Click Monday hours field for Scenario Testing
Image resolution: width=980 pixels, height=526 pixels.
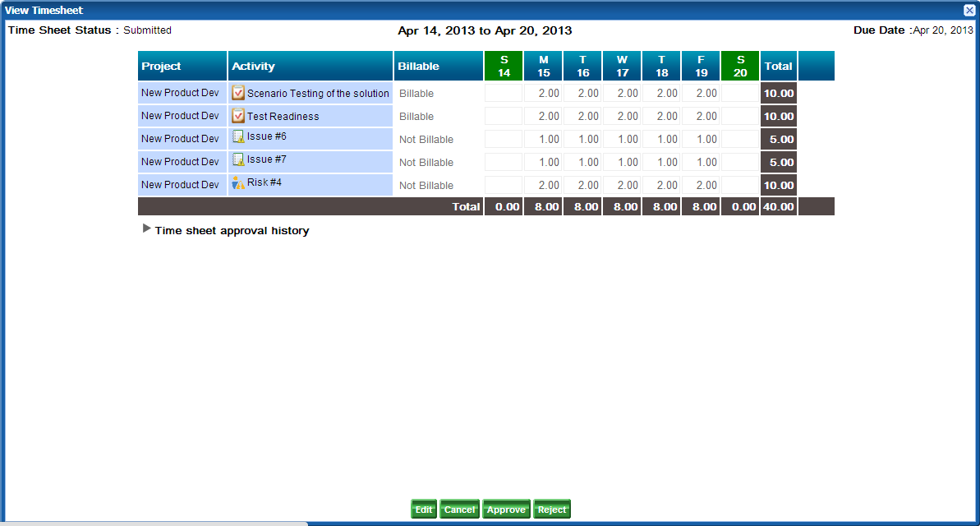pos(543,93)
